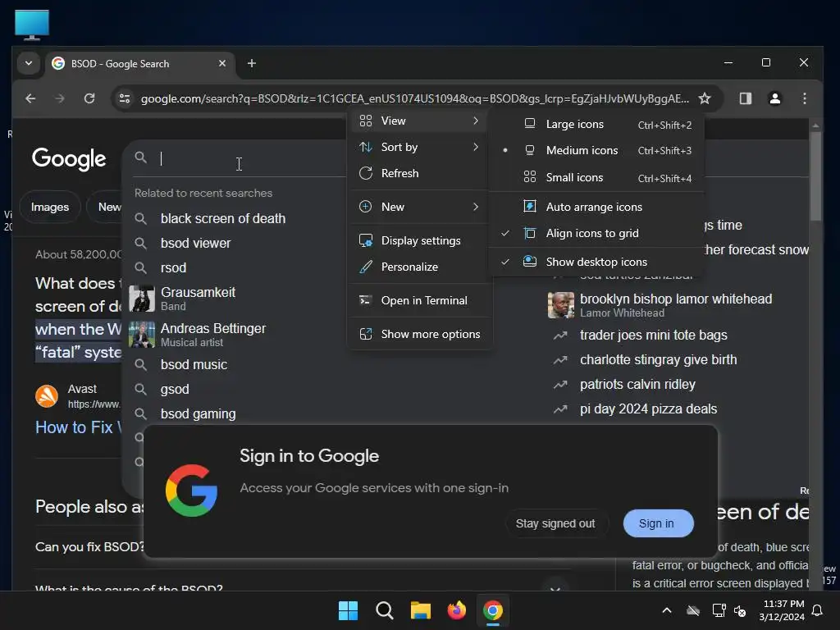Viewport: 840px width, 630px height.
Task: Select suggestion bsod gaming
Action: (x=199, y=414)
